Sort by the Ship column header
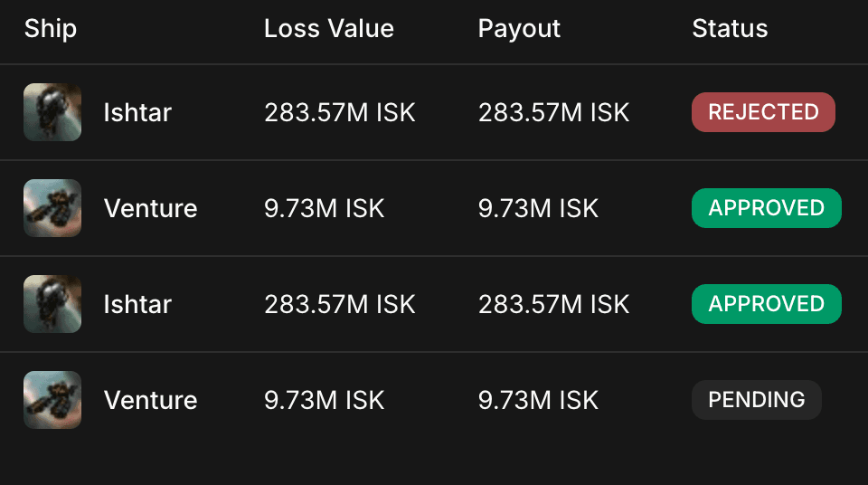868x485 pixels. point(51,29)
